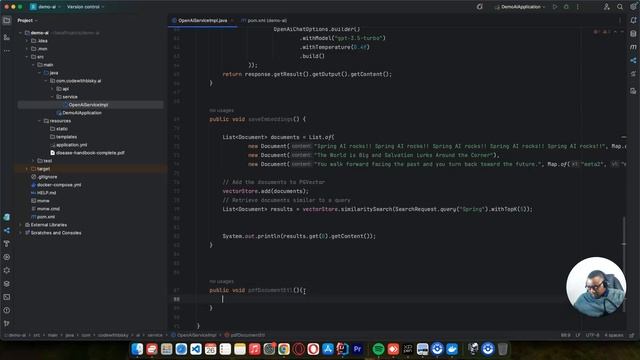Open the Version control dropdown
The image size is (640, 360).
(85, 7)
